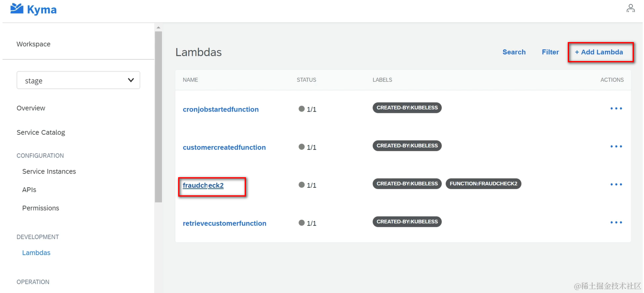Screen dimensions: 644x293
Task: Navigate to APIs in sidebar
Action: tap(29, 190)
